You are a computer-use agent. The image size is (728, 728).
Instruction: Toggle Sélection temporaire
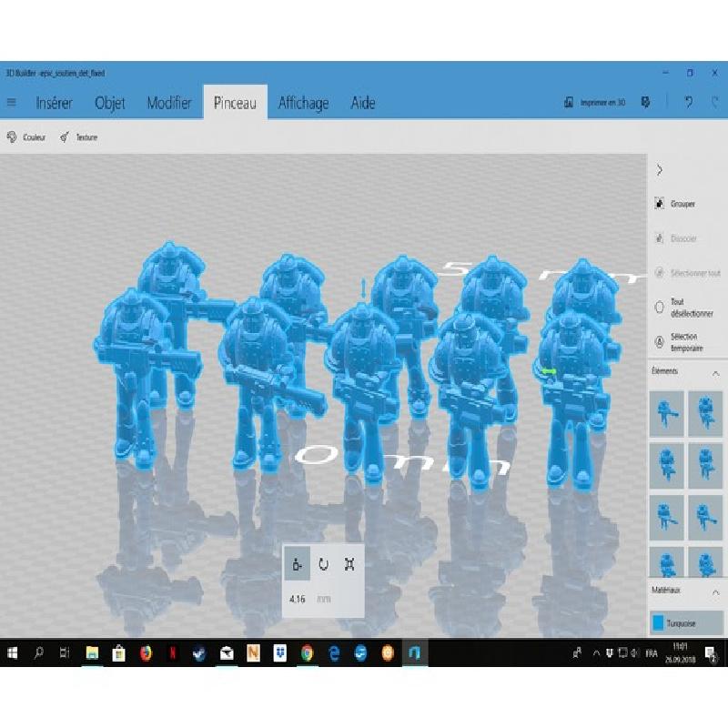coord(679,342)
